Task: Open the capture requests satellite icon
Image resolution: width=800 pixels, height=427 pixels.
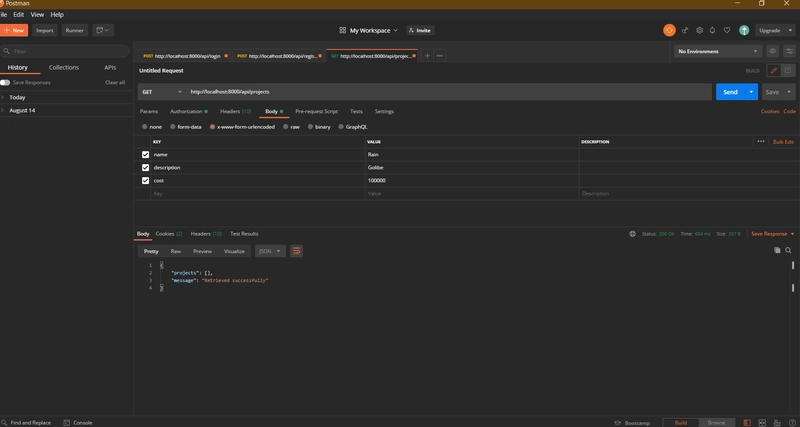Action: 685,31
